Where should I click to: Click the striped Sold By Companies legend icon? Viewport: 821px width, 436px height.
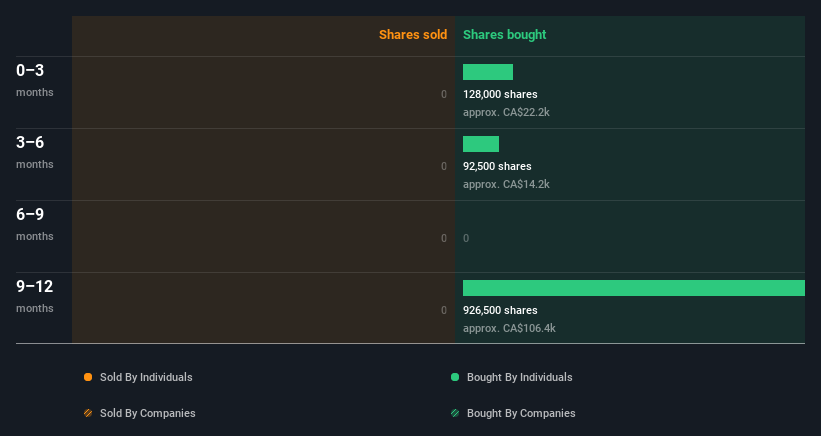coord(88,413)
